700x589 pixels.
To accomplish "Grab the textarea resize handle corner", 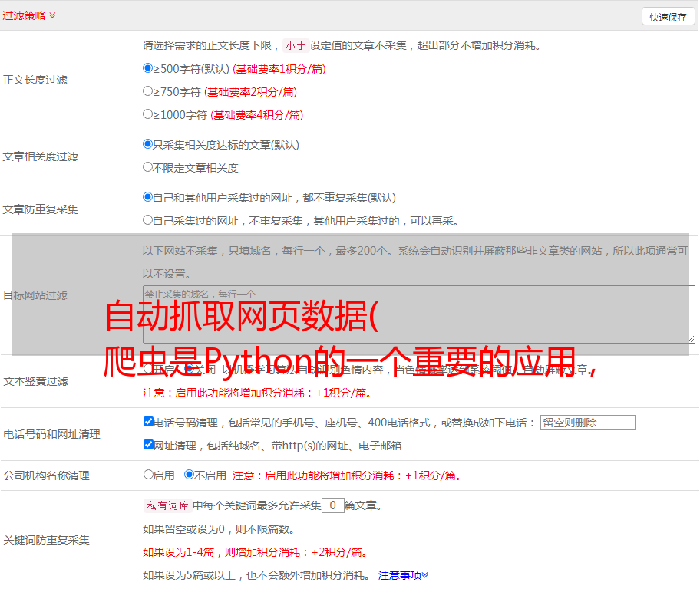I will 691,339.
